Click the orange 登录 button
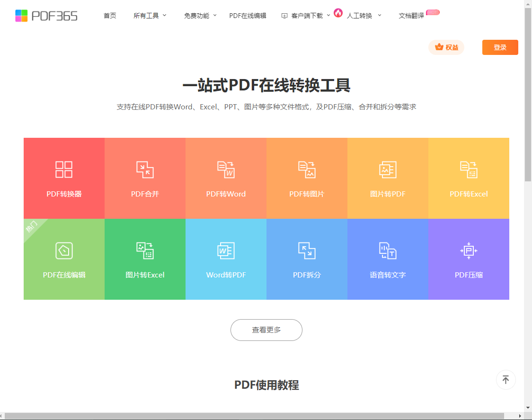This screenshot has height=420, width=532. tap(500, 47)
